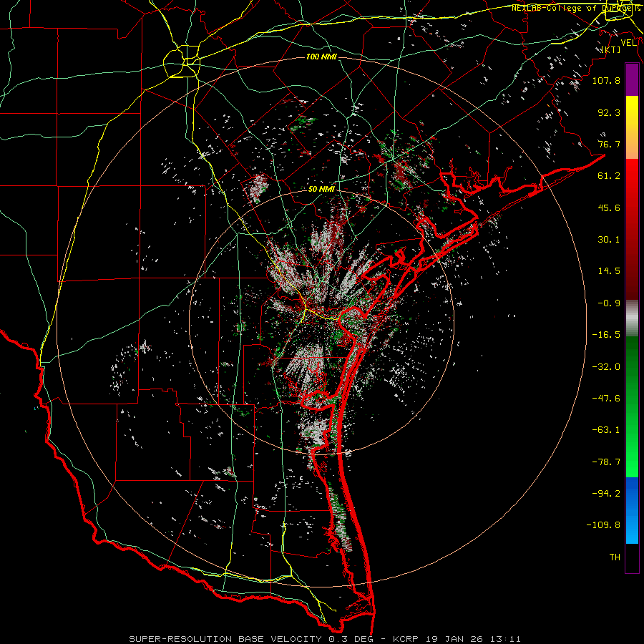Screen dimensions: 644x644
Task: Click the 61.2 legend value
Action: tap(609, 176)
